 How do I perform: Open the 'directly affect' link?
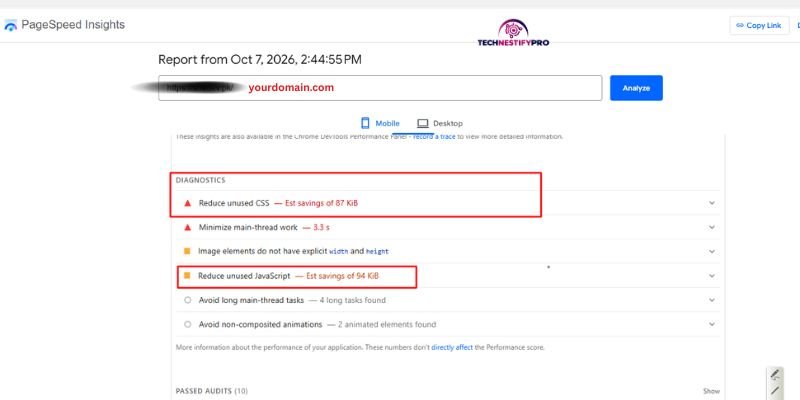pos(452,347)
